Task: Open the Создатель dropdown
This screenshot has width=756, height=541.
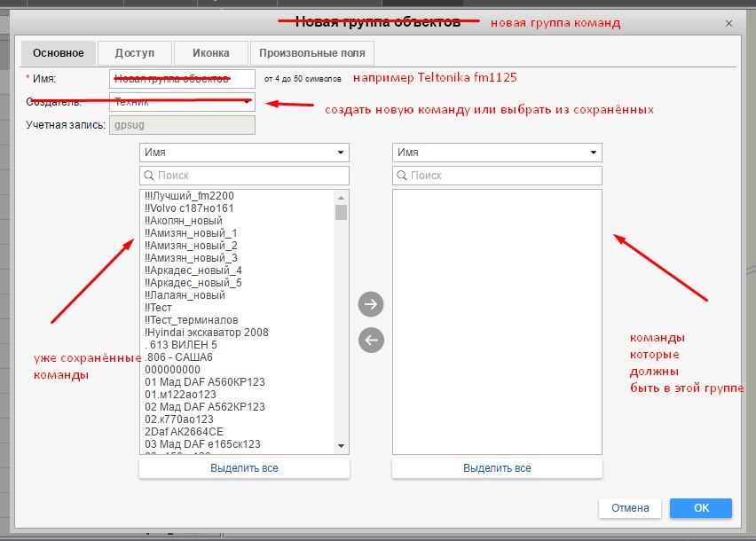Action: 182,102
